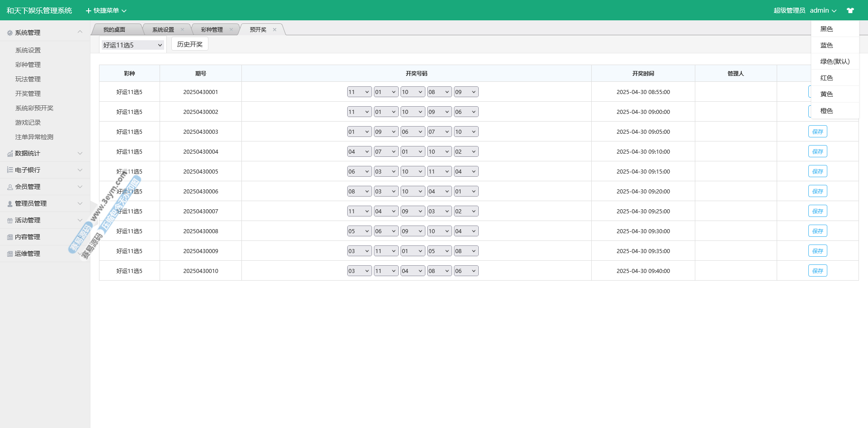Click the user icon beside 会员管理
The width and height of the screenshot is (868, 428).
click(9, 187)
